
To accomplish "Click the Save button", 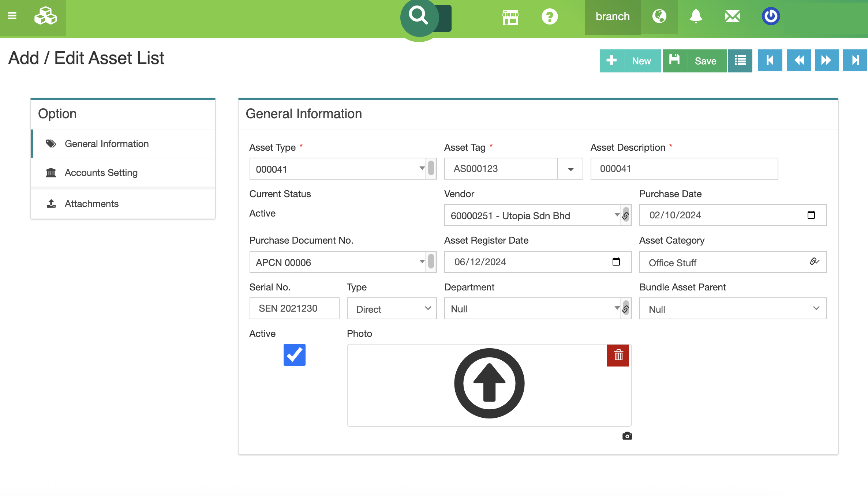I will point(694,61).
